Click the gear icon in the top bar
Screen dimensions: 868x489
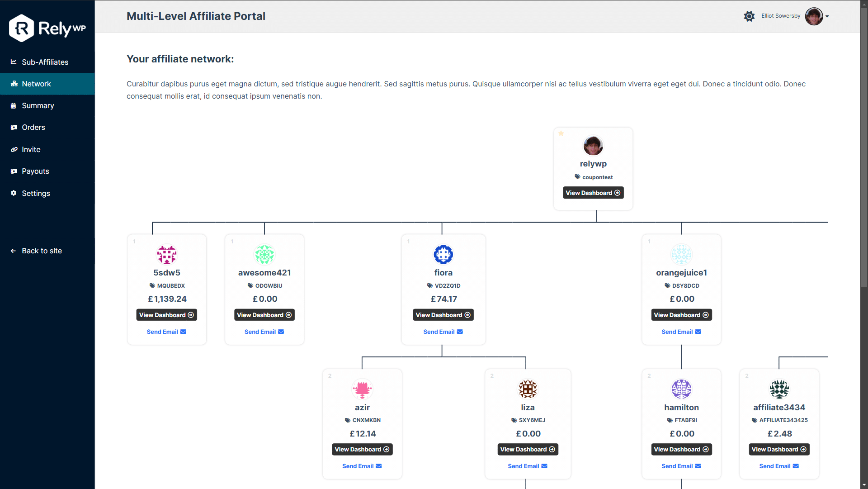pyautogui.click(x=749, y=16)
